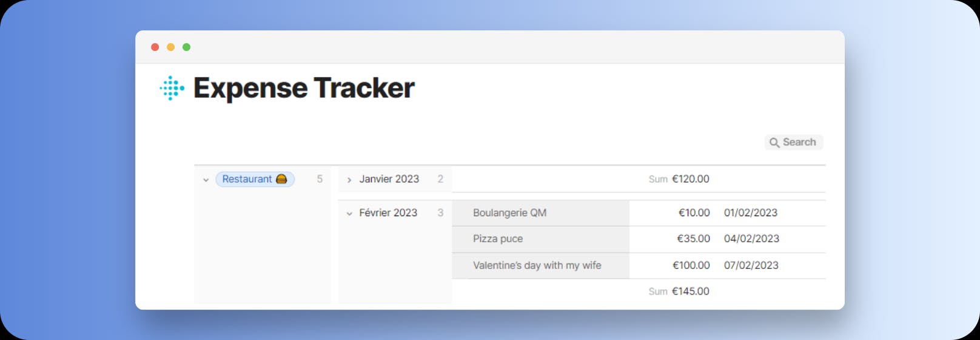
Task: Click the Février Sum €145.00 total
Action: point(690,291)
